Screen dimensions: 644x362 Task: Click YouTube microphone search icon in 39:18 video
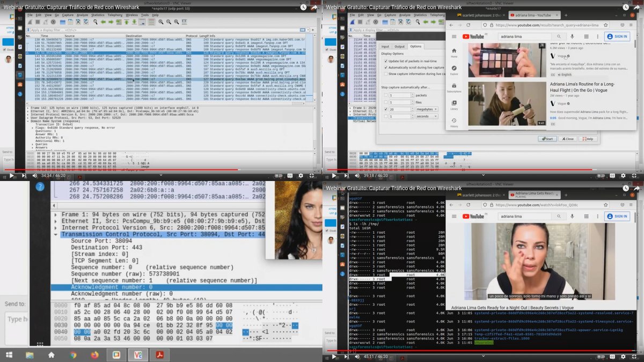point(572,36)
